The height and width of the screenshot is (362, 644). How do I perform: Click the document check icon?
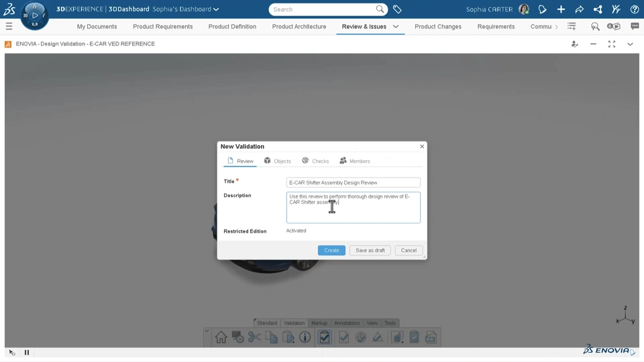pyautogui.click(x=343, y=337)
